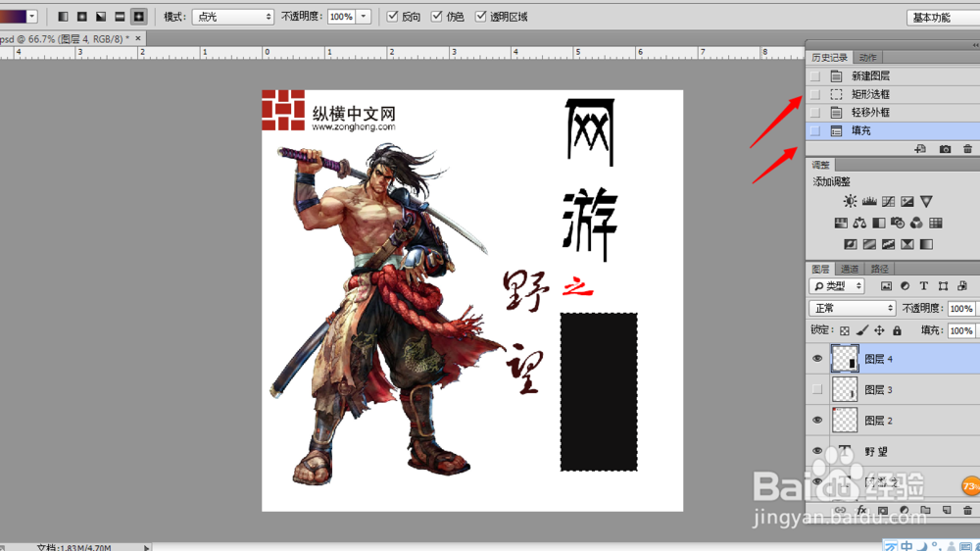
Task: Set history brush source for 填充
Action: click(815, 130)
